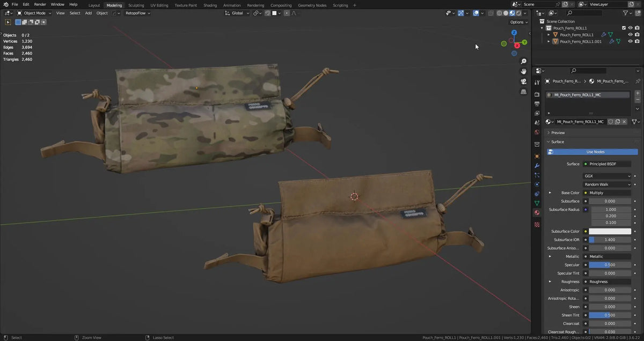Open the File menu
The image size is (644, 341).
14,4
